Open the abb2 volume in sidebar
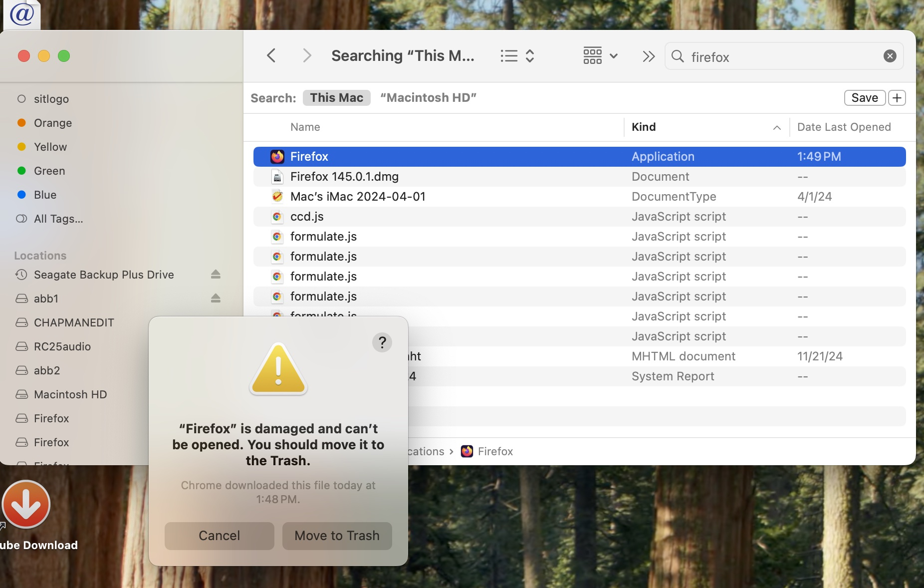The image size is (924, 588). [47, 370]
